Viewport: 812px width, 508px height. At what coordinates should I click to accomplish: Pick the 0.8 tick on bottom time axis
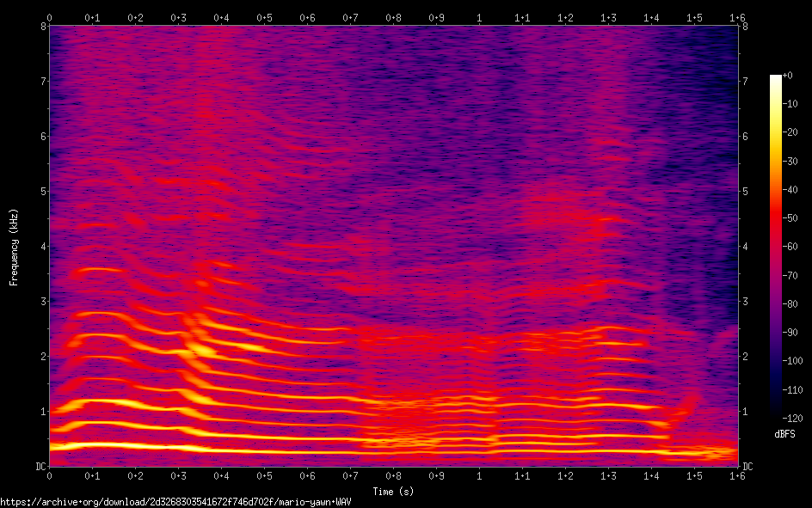(393, 475)
